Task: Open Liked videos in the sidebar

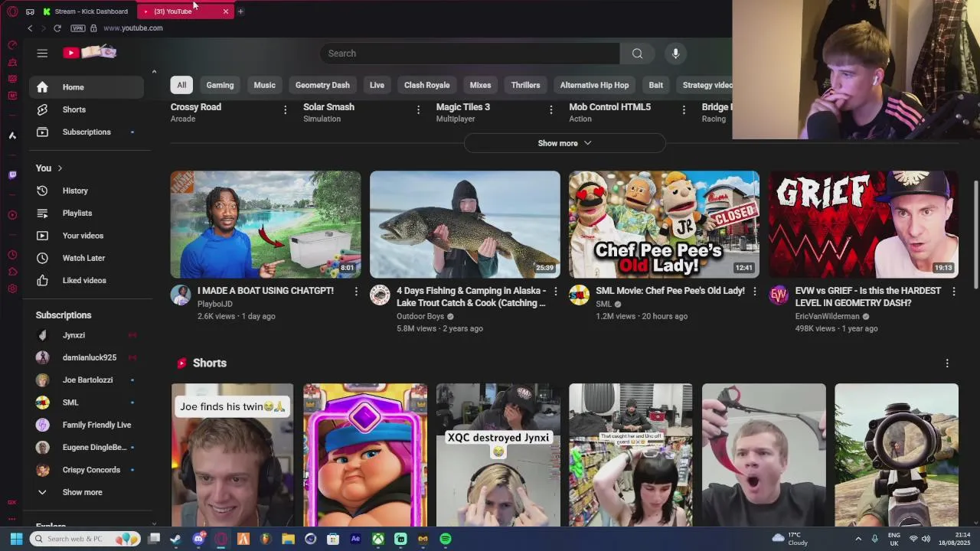Action: click(x=86, y=280)
